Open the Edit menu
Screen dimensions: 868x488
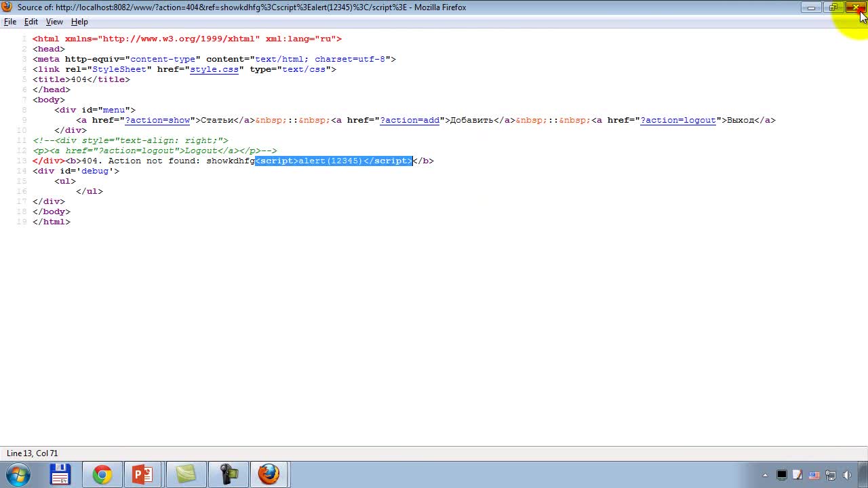coord(31,22)
